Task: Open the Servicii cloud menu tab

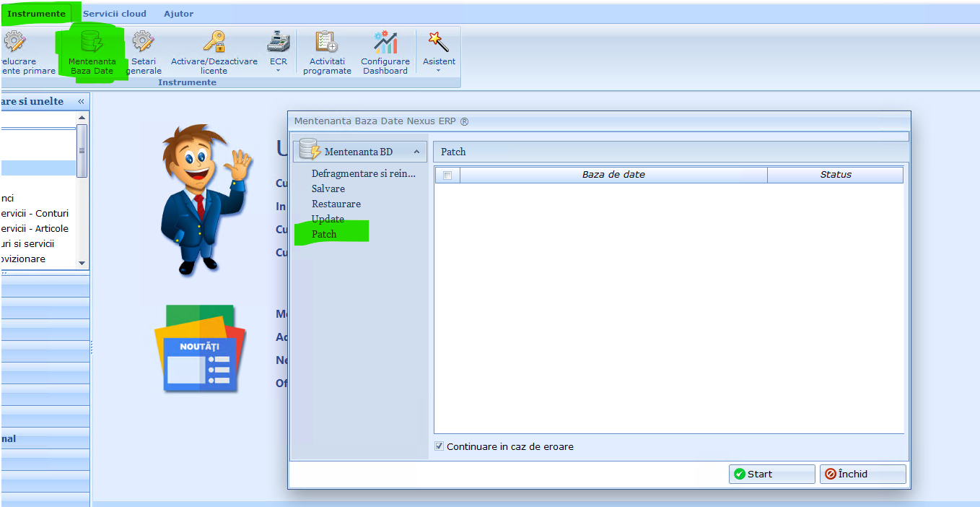Action: click(x=115, y=14)
